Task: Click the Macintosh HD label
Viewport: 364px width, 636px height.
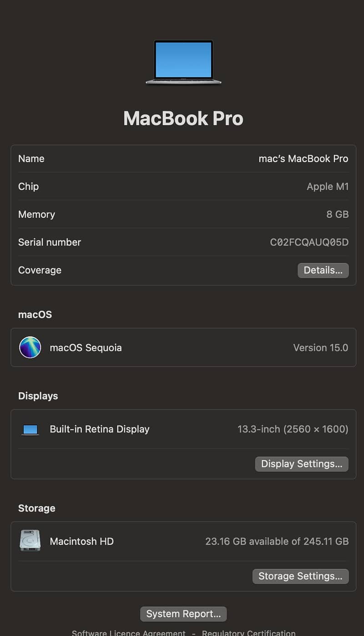Action: tap(81, 541)
